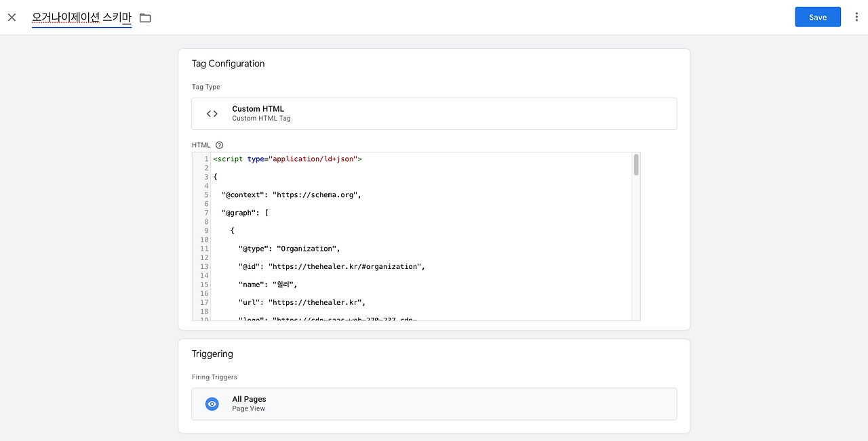Click the "@id" organization URL code line

(x=331, y=267)
